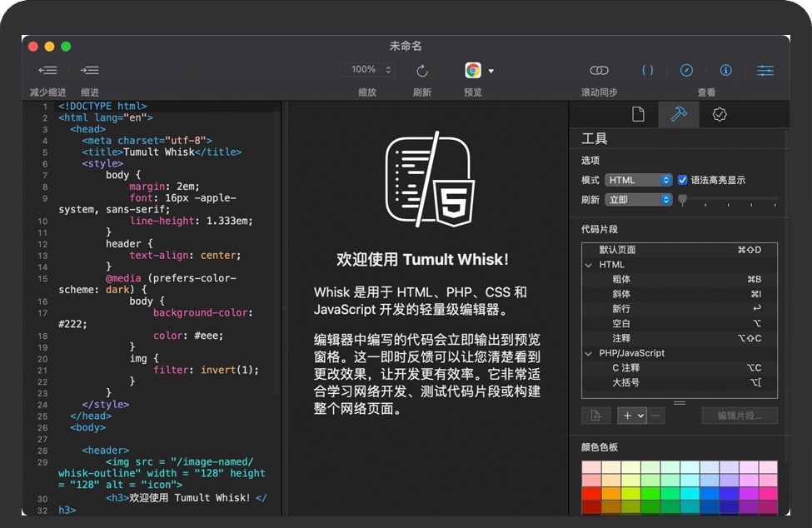
Task: Open the 刷新 立即 dropdown
Action: click(638, 200)
